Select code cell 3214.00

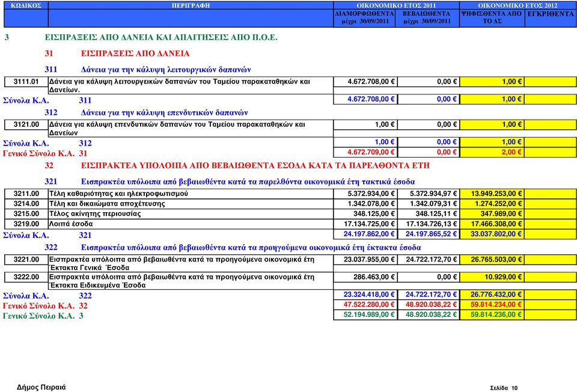(26, 204)
